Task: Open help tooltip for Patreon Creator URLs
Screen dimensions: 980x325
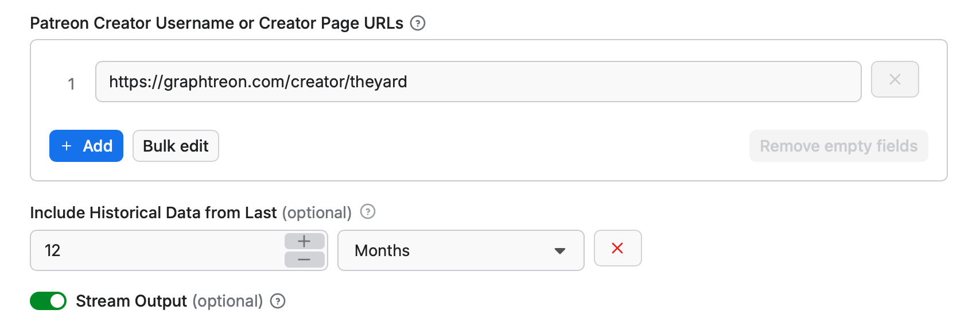Action: [418, 24]
